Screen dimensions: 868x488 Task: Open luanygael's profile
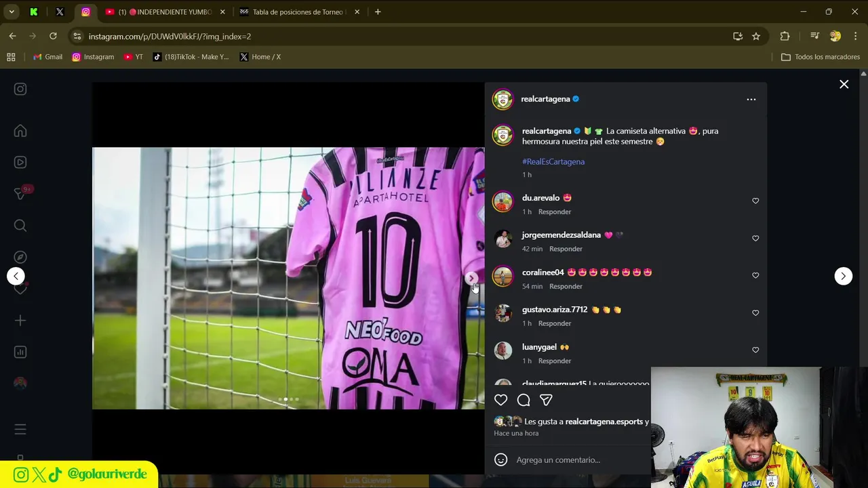click(539, 347)
